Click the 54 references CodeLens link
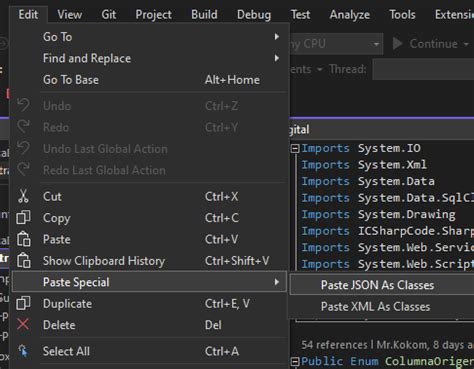The height and width of the screenshot is (369, 474). click(334, 345)
